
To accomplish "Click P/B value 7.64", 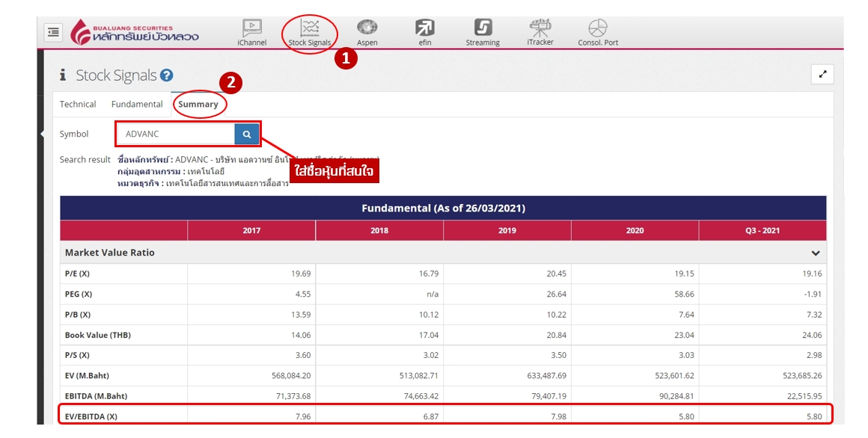I will point(687,315).
